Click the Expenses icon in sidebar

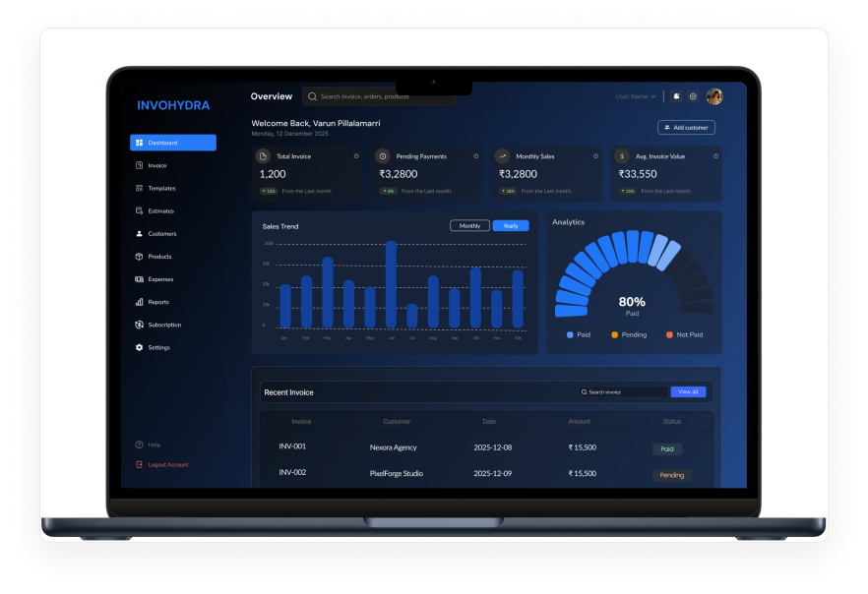click(x=140, y=279)
